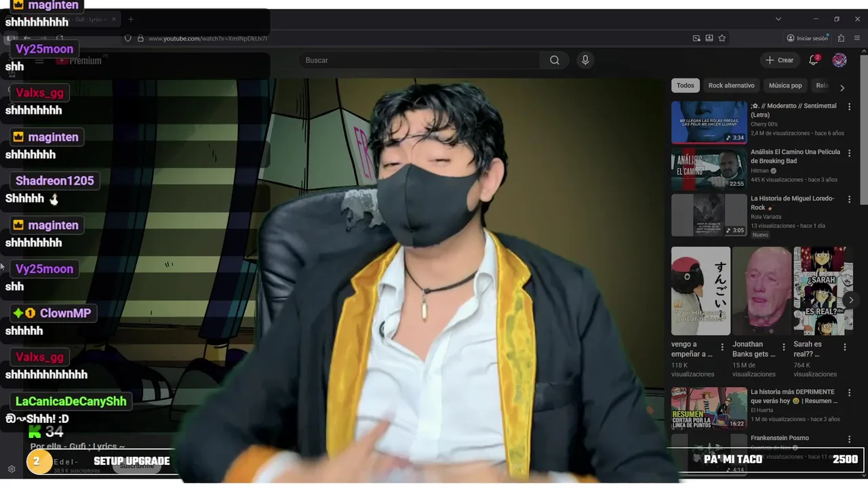Image resolution: width=868 pixels, height=488 pixels.
Task: Open the settings gear at bottom left
Action: (12, 469)
